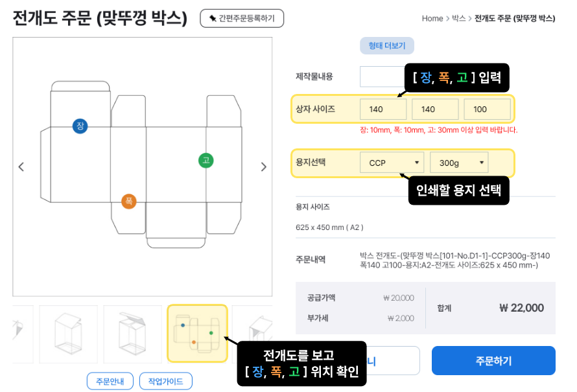Go to Home breadcrumb link

tap(432, 18)
